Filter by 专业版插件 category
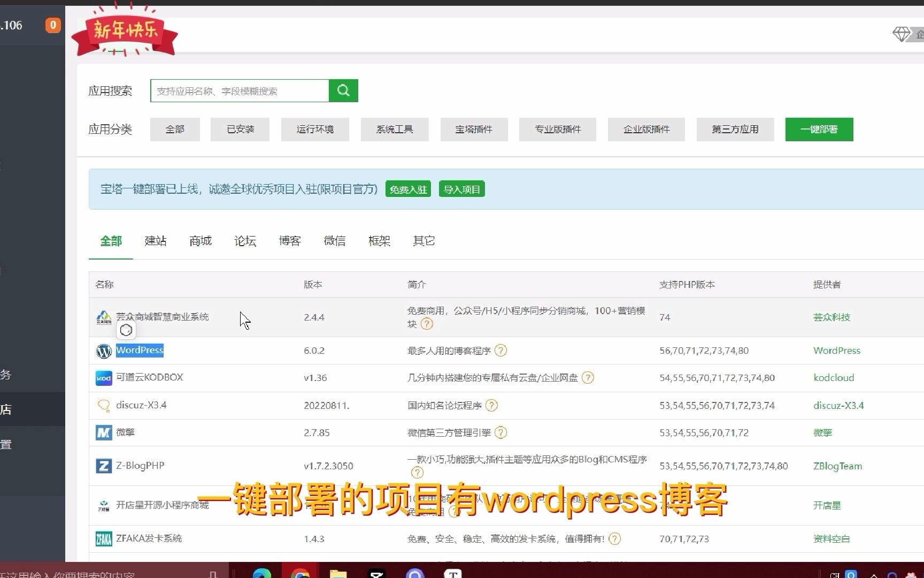 pos(558,130)
